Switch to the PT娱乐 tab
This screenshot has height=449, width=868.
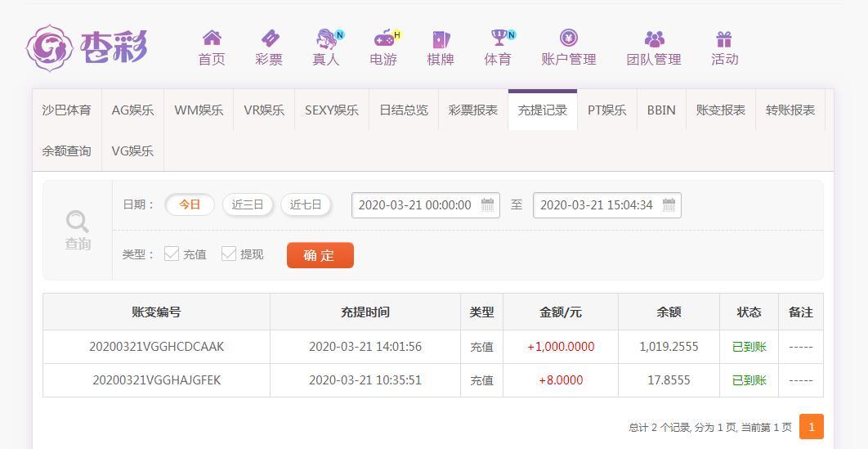tap(606, 110)
